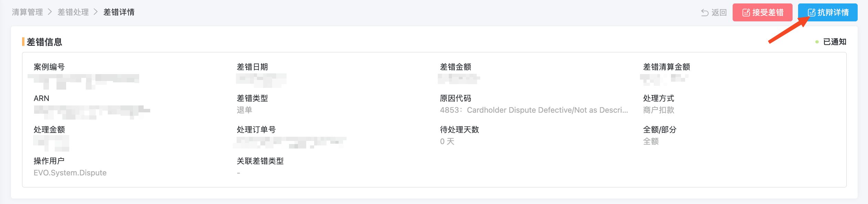868x204 pixels.
Task: Click the 已通知 status label
Action: [835, 42]
